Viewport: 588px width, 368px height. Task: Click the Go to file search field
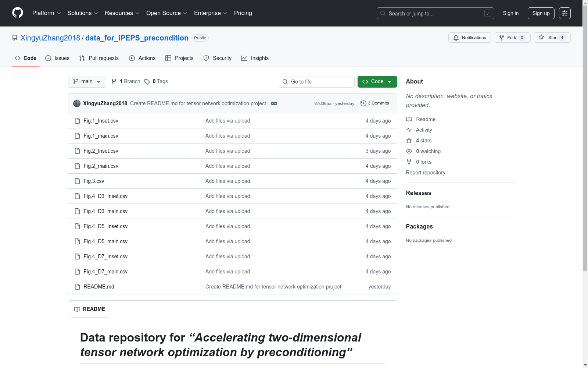click(317, 82)
